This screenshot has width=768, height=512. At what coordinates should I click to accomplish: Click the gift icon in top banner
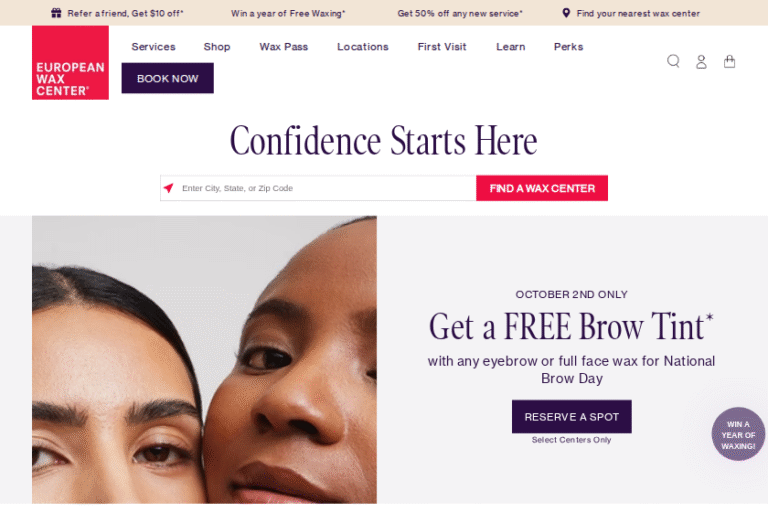tap(56, 13)
